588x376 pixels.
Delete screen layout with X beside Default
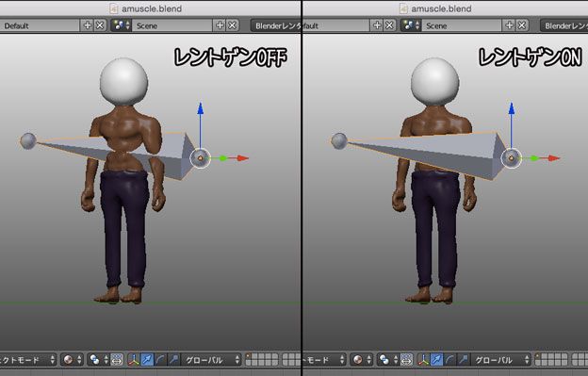click(x=100, y=25)
